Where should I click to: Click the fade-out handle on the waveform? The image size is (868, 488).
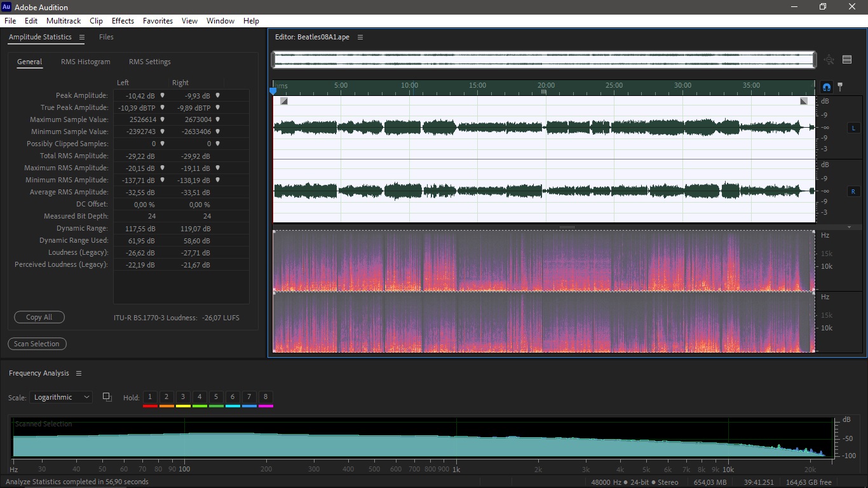804,101
